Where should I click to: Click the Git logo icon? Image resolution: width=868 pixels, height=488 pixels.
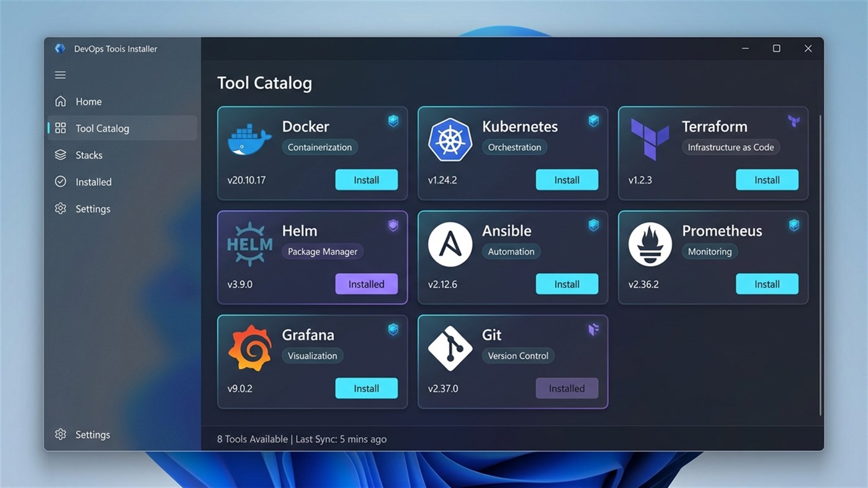[x=450, y=348]
